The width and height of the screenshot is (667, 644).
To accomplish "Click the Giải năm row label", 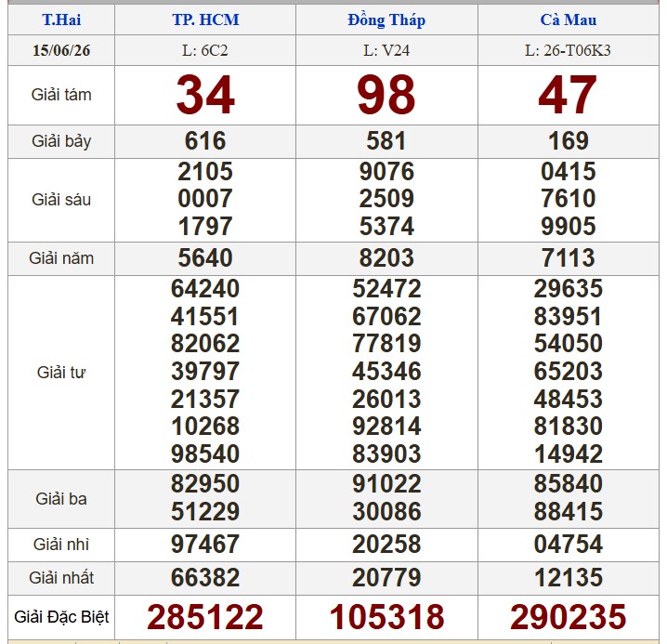I will (61, 258).
